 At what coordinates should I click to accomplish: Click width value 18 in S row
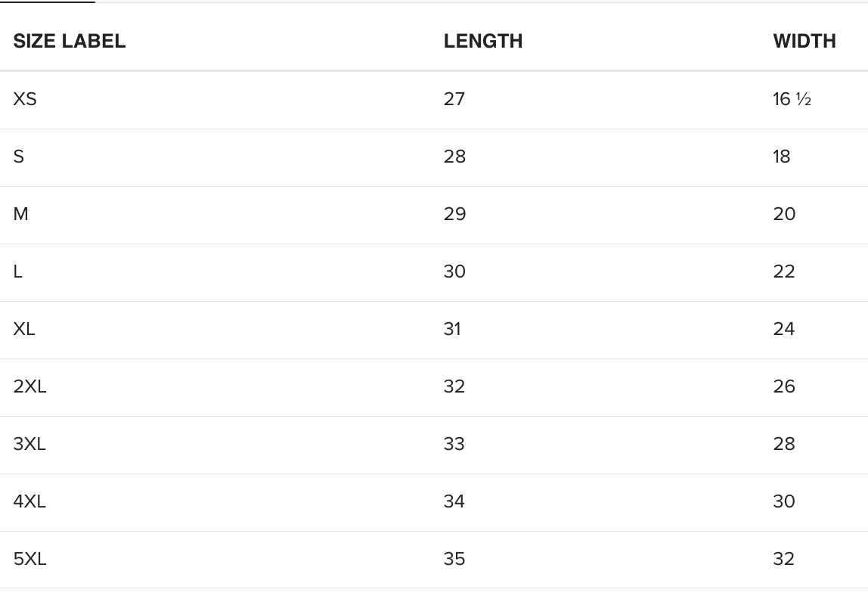click(x=782, y=157)
